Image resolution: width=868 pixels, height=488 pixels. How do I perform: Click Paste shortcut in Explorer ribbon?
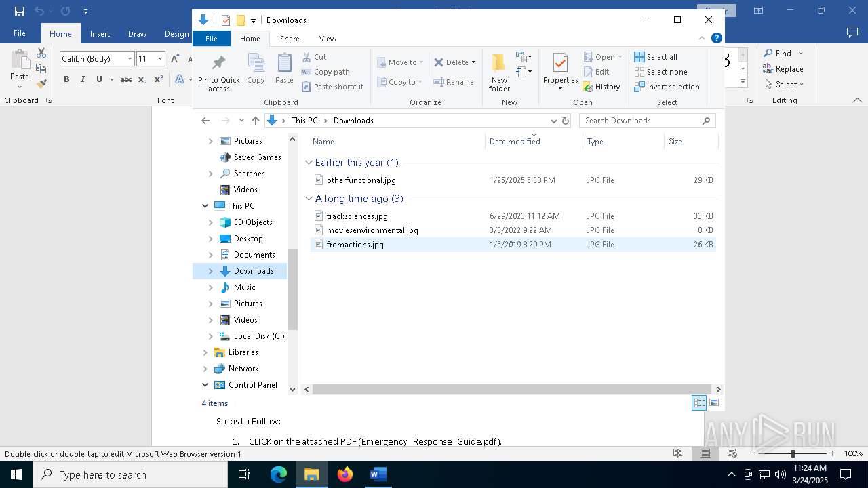332,87
